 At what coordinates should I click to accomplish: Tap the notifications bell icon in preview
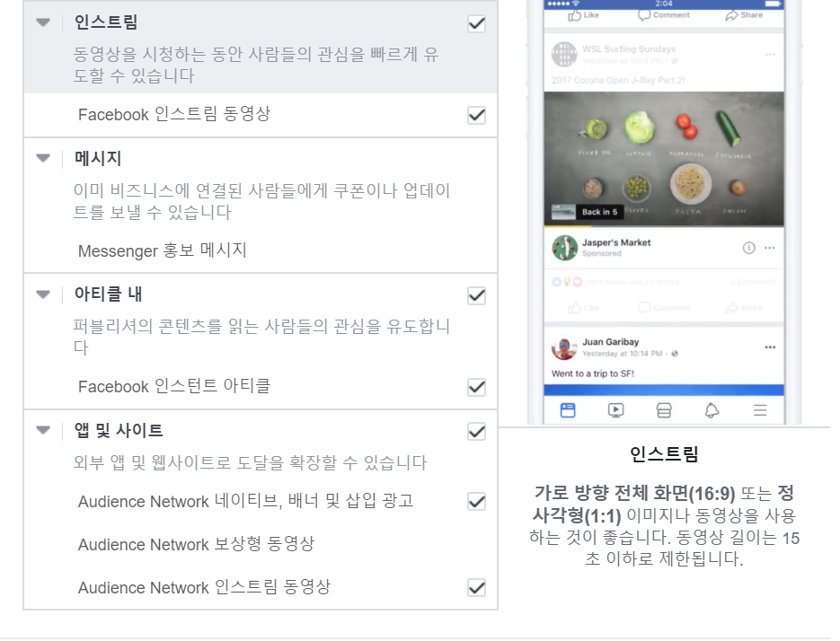pos(712,411)
